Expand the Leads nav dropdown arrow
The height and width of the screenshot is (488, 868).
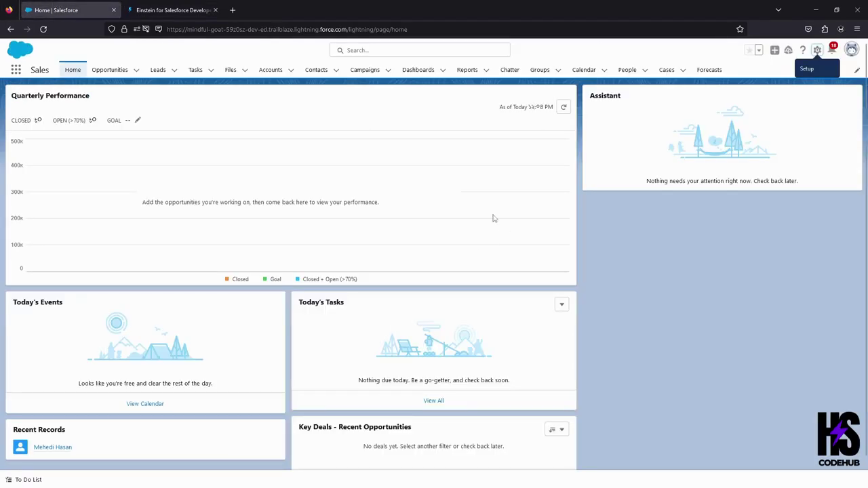point(174,70)
